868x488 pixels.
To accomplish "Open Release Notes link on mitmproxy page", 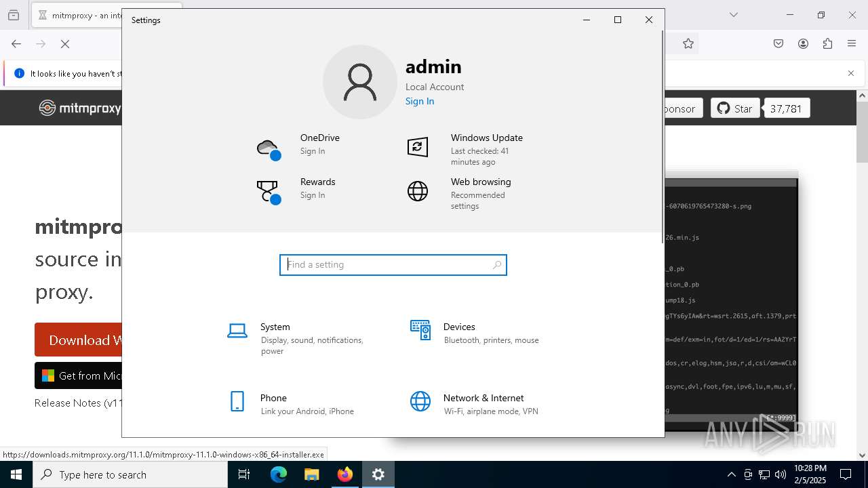I will 78,403.
